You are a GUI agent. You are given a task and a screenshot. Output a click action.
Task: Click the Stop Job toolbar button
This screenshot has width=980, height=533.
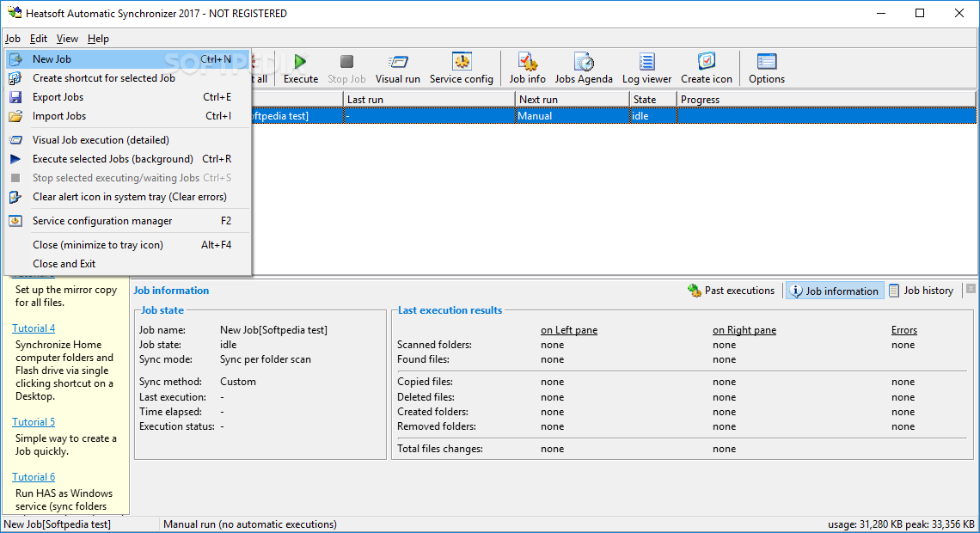[346, 69]
